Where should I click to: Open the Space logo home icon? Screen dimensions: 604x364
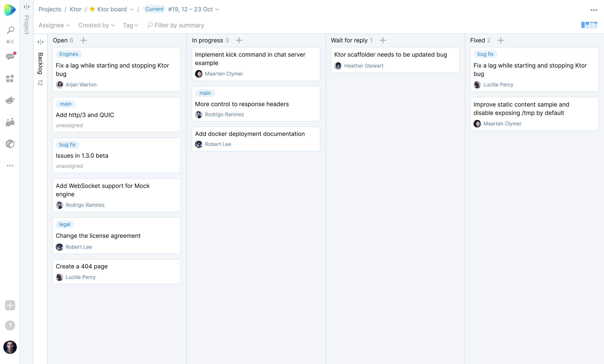coord(10,10)
